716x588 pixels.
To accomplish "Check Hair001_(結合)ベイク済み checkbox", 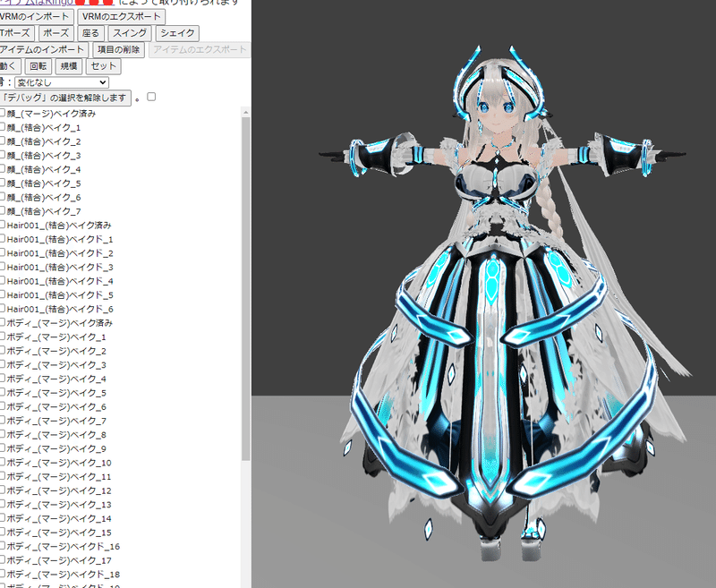I will pos(2,225).
